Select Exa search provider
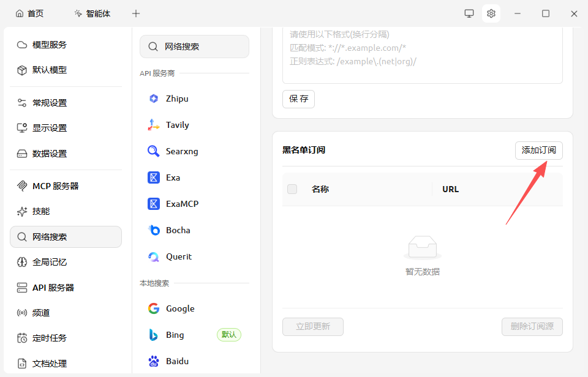 pyautogui.click(x=194, y=177)
